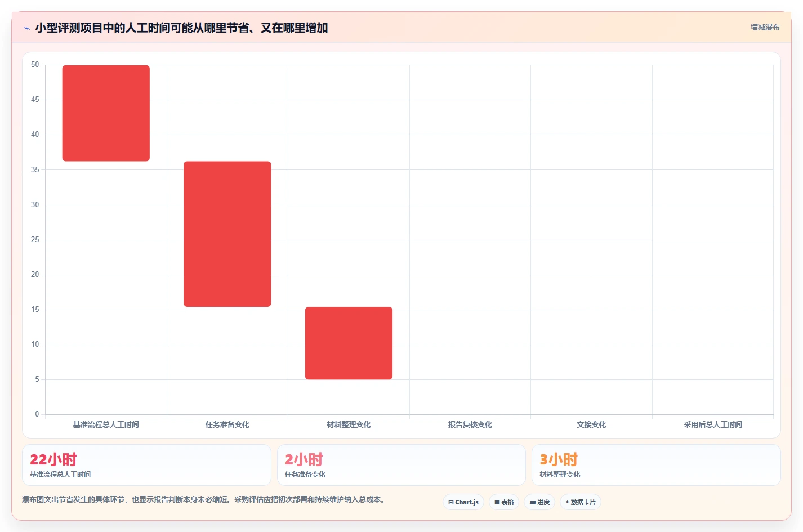The image size is (803, 532).
Task: Click the small icon before the chart title
Action: pos(26,28)
